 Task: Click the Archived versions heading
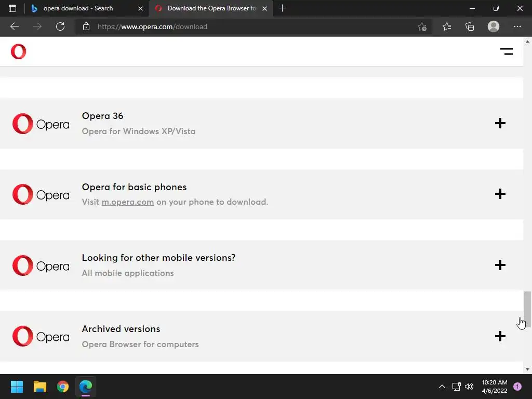121,329
